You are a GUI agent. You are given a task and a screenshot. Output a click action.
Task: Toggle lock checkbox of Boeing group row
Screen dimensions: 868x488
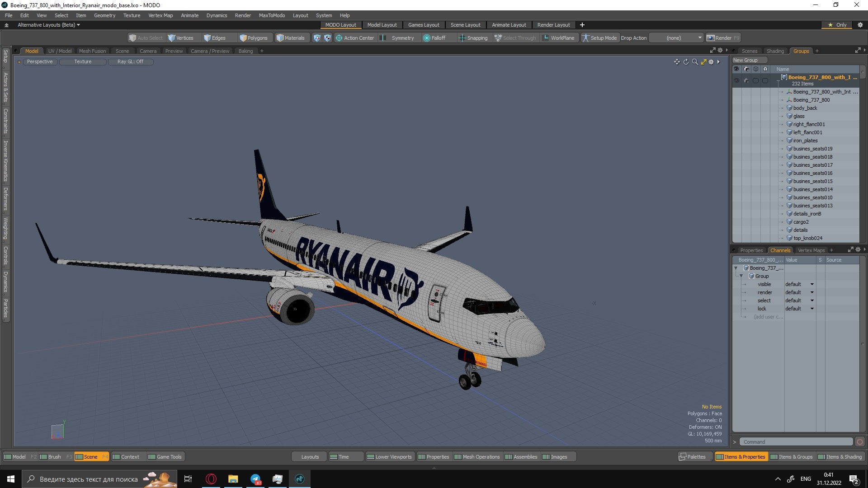[x=765, y=80]
